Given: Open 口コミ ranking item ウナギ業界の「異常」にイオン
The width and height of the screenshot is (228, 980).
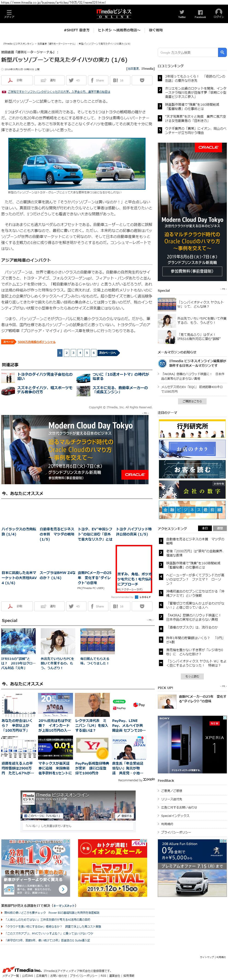Looking at the screenshot, I should 196,130.
